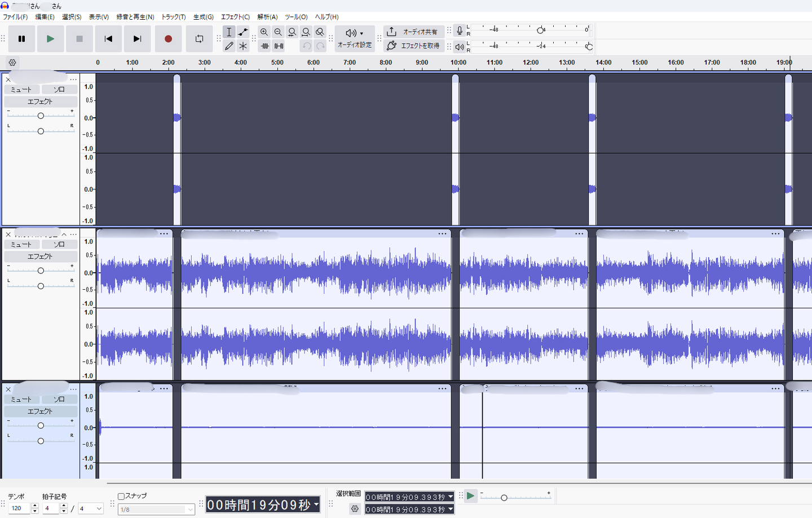This screenshot has width=812, height=518.
Task: Open 録音と再生(N) menu
Action: tap(135, 17)
